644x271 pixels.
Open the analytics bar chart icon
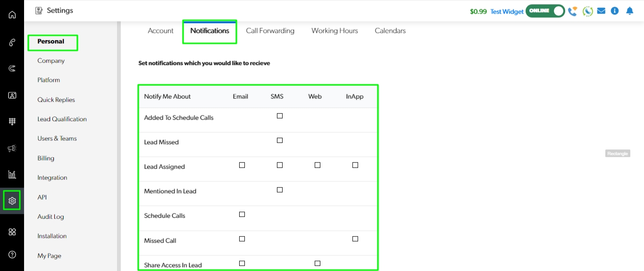pos(12,175)
